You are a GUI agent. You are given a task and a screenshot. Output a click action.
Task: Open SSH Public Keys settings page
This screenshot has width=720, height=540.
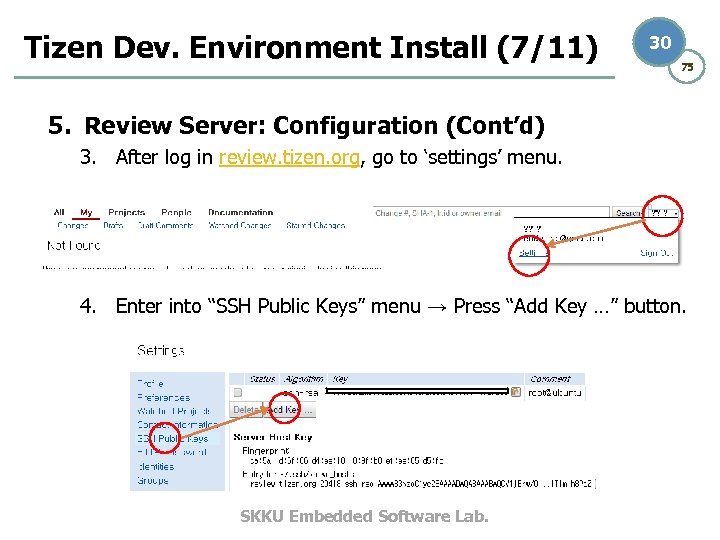pyautogui.click(x=173, y=439)
